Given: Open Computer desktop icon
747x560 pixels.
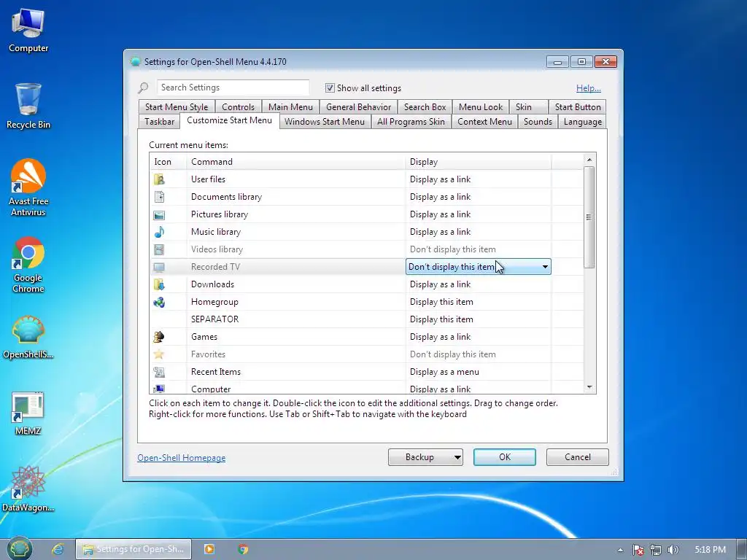Looking at the screenshot, I should [x=28, y=31].
